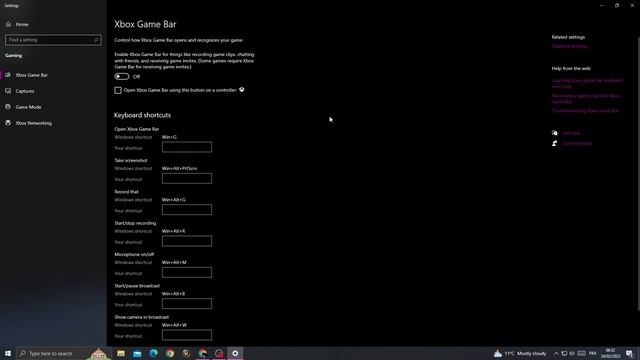Image resolution: width=640 pixels, height=360 pixels.
Task: Open the weather widget showing Mostly cloudy
Action: click(x=520, y=353)
